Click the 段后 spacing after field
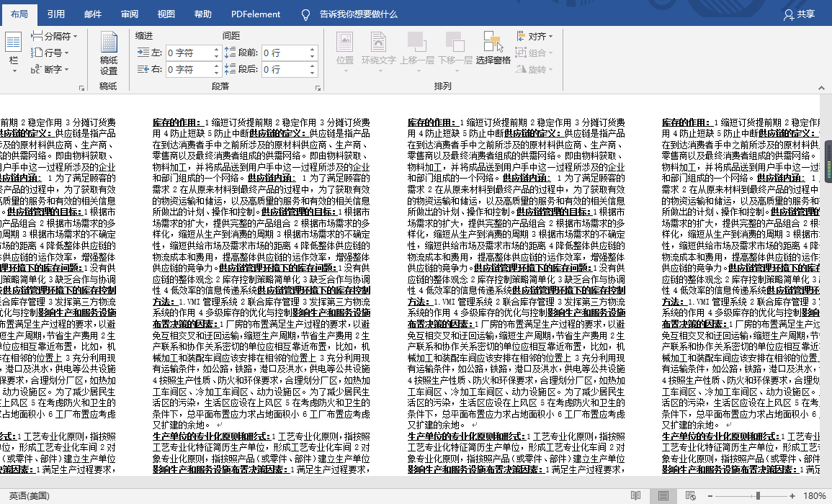The width and height of the screenshot is (832, 504). [x=285, y=70]
